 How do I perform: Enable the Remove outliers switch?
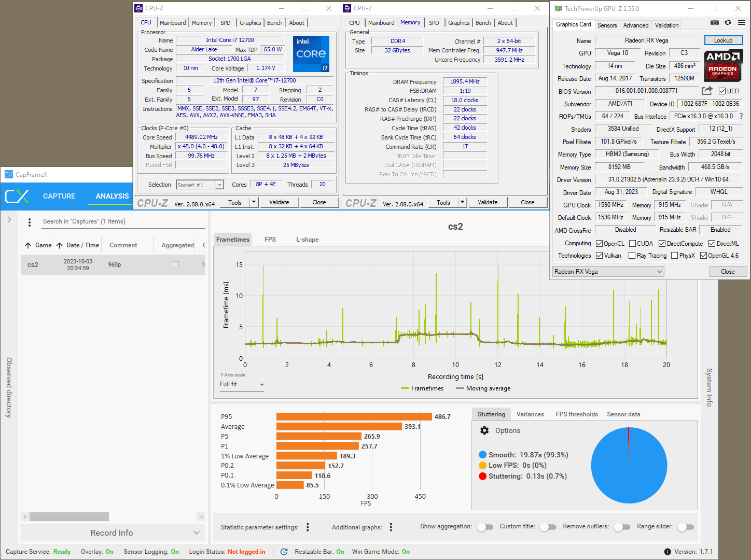[x=621, y=527]
